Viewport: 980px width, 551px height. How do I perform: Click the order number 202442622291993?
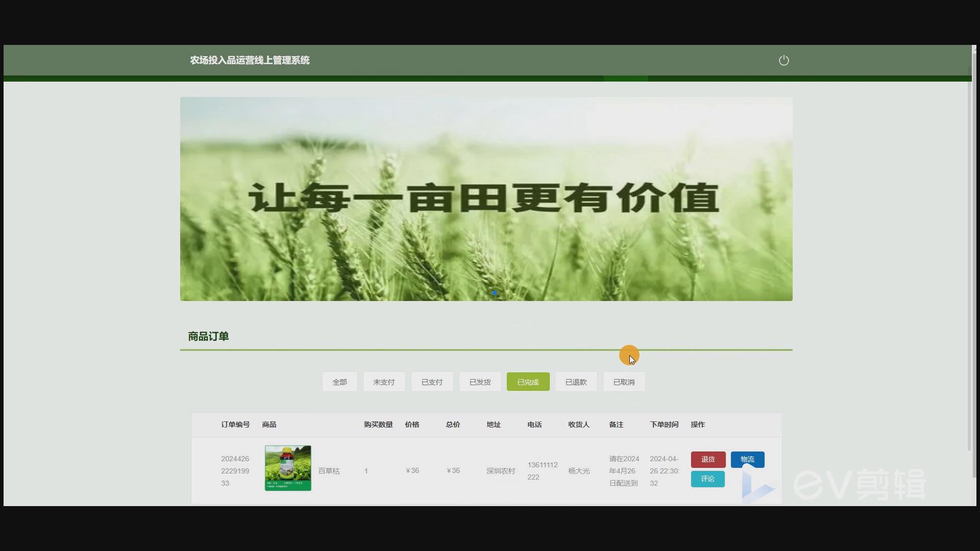pos(235,470)
